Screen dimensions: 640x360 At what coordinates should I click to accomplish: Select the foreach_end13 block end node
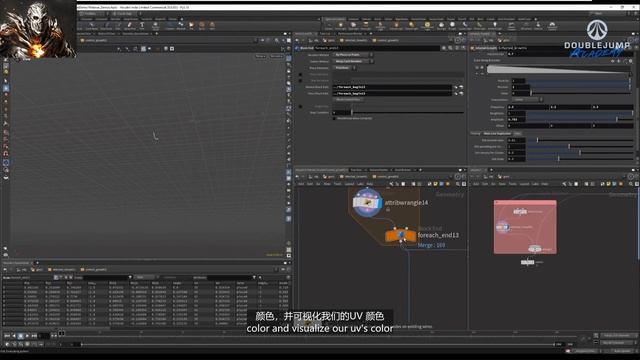pyautogui.click(x=400, y=235)
